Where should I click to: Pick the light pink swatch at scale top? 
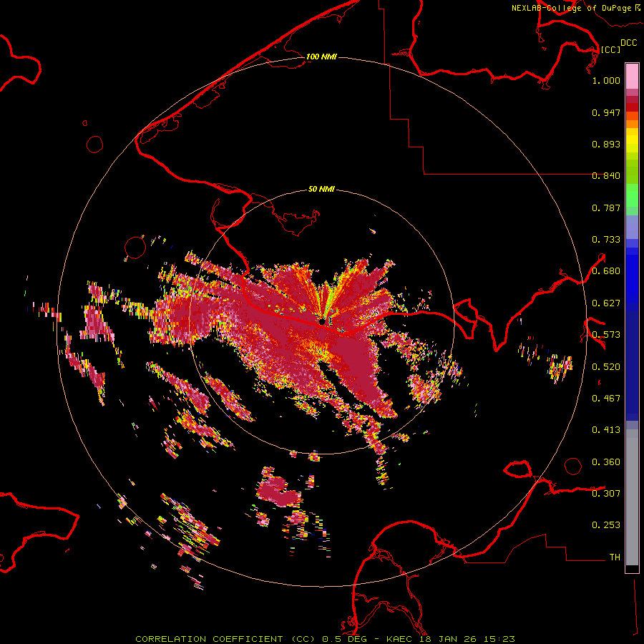[632, 77]
